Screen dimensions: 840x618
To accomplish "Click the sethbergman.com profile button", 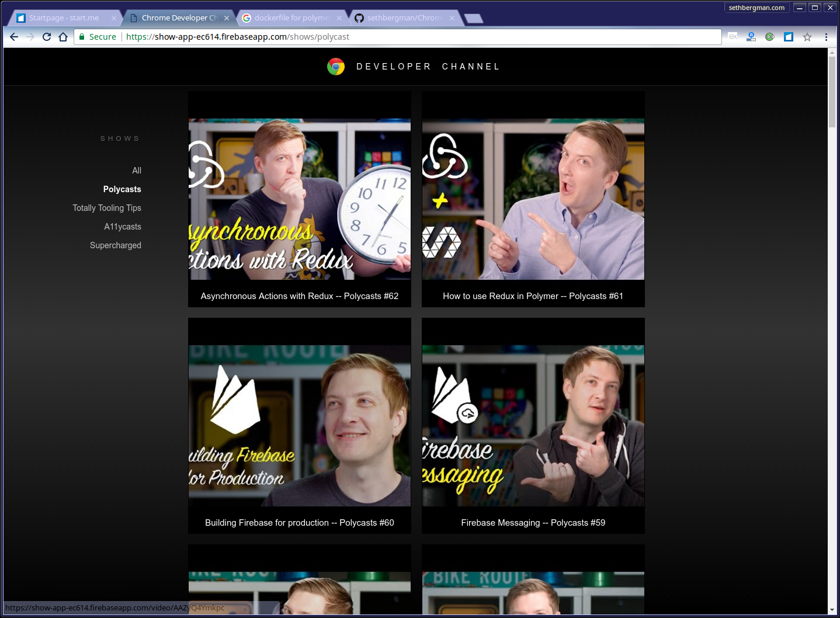I will 756,8.
